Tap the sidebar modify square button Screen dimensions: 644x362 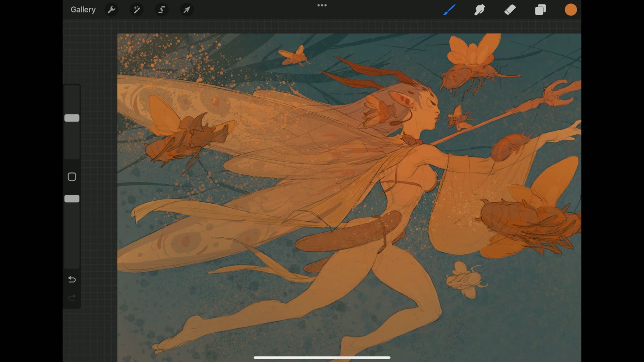(x=71, y=176)
